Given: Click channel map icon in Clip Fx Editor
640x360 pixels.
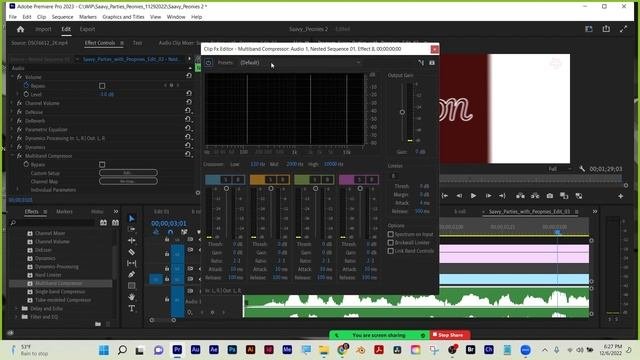Looking at the screenshot, I should pos(421,62).
